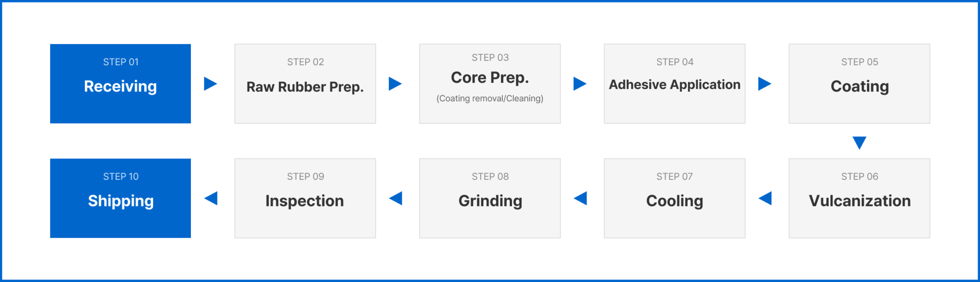
Task: Click the down arrow below Coating box
Action: [x=860, y=143]
